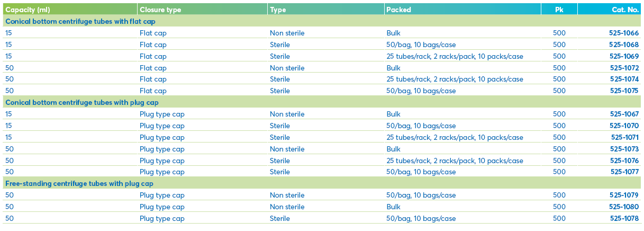Select catalog number 525-1069 link
644x231 pixels.
tap(624, 56)
